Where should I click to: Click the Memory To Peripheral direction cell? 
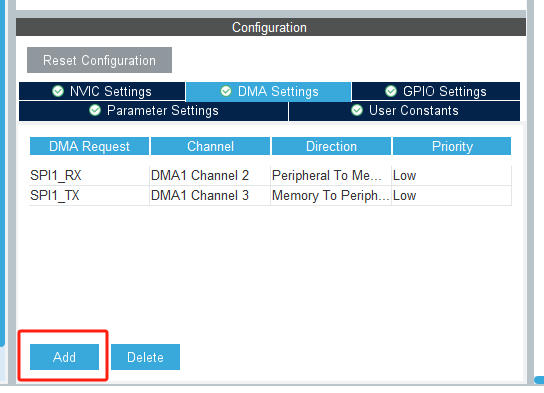pos(331,195)
